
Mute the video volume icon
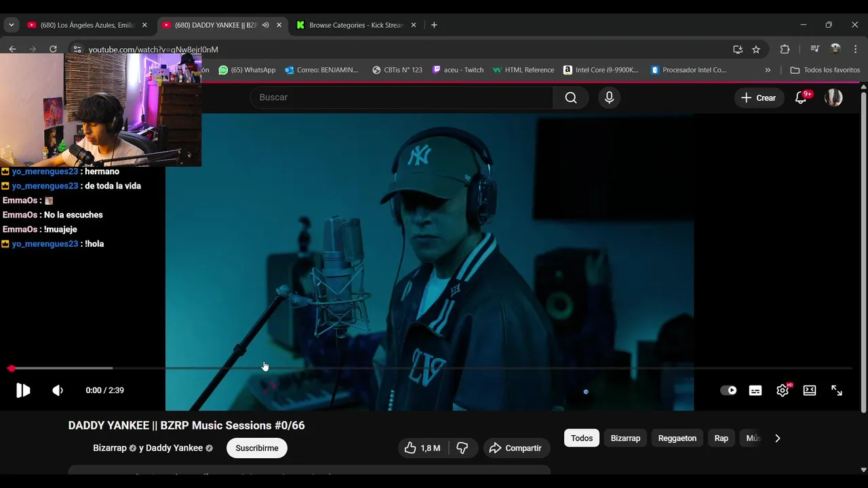[58, 390]
